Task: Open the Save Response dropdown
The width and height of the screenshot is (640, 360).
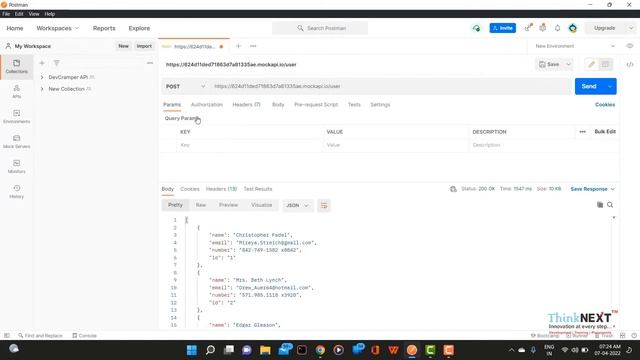Action: (592, 189)
